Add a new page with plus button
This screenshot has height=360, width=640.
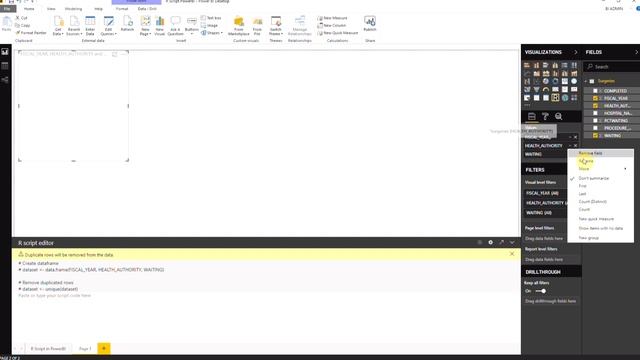(x=104, y=348)
